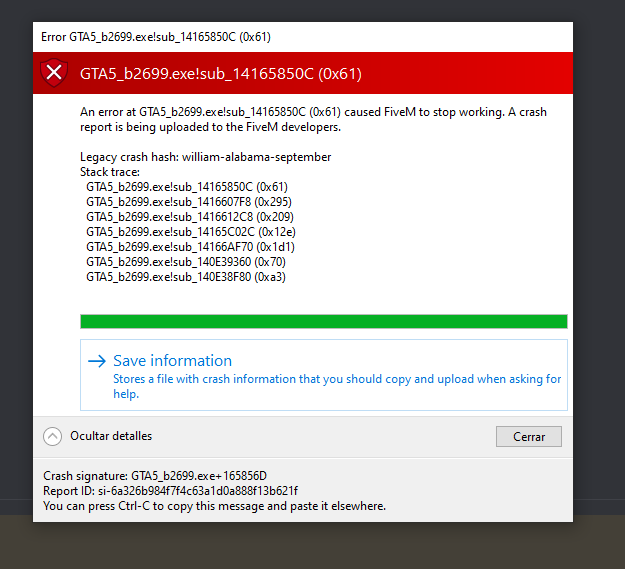This screenshot has width=625, height=569.
Task: Select stack entry sub_140E39360 (0x70)
Action: click(186, 262)
